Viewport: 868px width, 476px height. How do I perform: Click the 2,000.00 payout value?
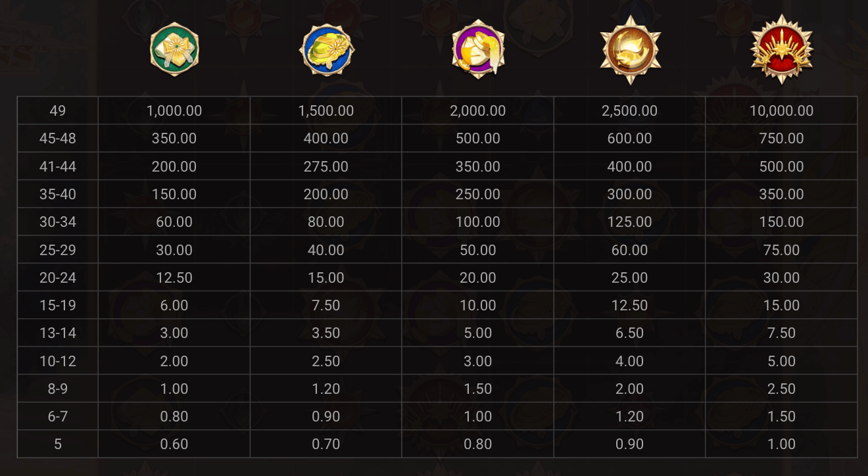pos(478,111)
